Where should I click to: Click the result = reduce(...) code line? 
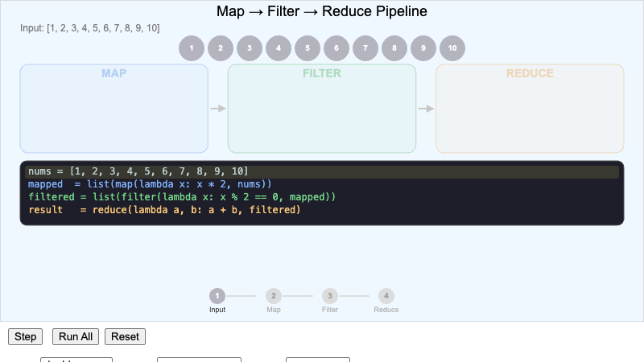(x=164, y=210)
